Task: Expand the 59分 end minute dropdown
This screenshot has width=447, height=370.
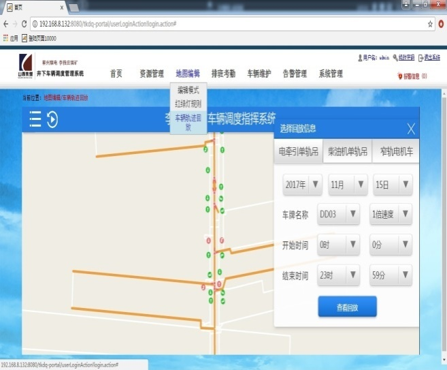Action: pos(391,275)
